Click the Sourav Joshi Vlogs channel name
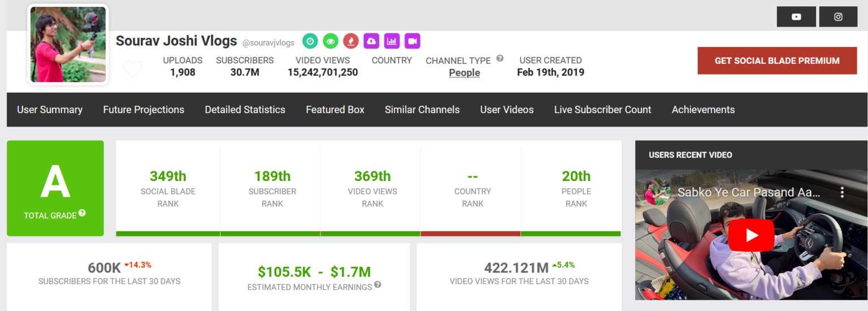Viewport: 868px width, 311px height. pos(176,41)
